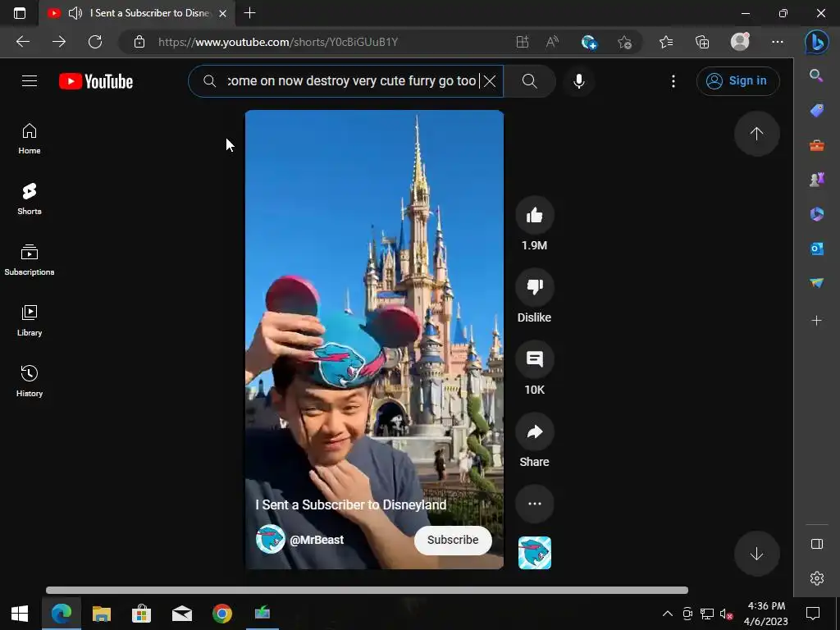Open Outlook in the Edge sidebar

pyautogui.click(x=816, y=249)
